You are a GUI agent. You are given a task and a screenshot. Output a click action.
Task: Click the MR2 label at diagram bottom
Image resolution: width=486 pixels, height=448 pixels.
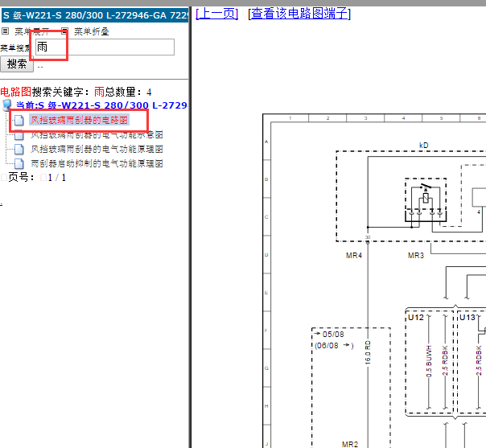tap(350, 444)
